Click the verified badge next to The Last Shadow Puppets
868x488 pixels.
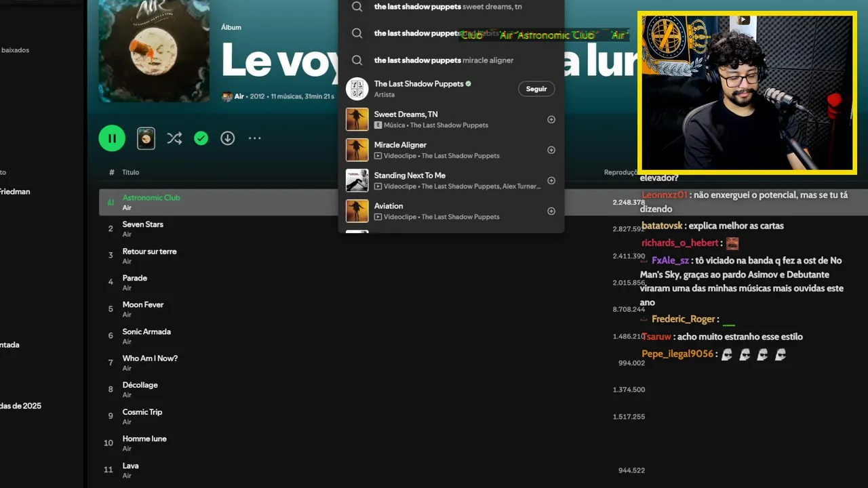[x=469, y=84]
